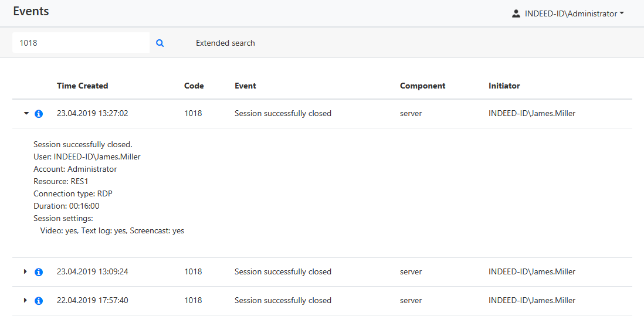Screen dimensions: 644x316
Task: Click info icon on 13:09:24 event
Action: pos(39,272)
